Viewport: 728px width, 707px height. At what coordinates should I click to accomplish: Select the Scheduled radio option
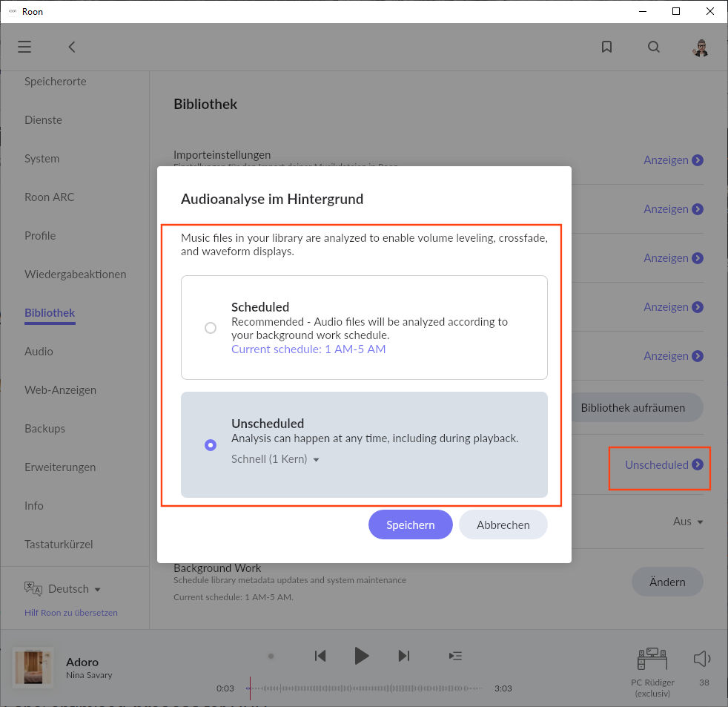211,328
